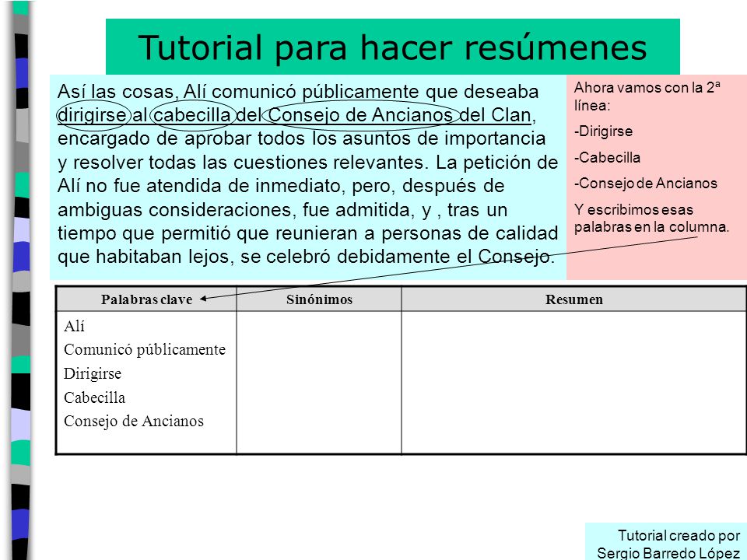The width and height of the screenshot is (747, 560).
Task: Click '-Cabecilla' in the pink note box
Action: pos(607,158)
